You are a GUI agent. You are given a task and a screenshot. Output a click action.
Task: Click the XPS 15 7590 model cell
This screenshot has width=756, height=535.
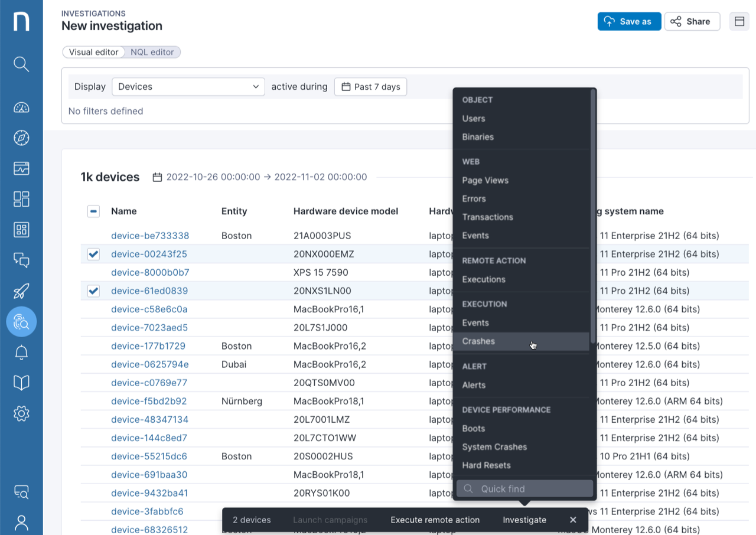point(321,273)
